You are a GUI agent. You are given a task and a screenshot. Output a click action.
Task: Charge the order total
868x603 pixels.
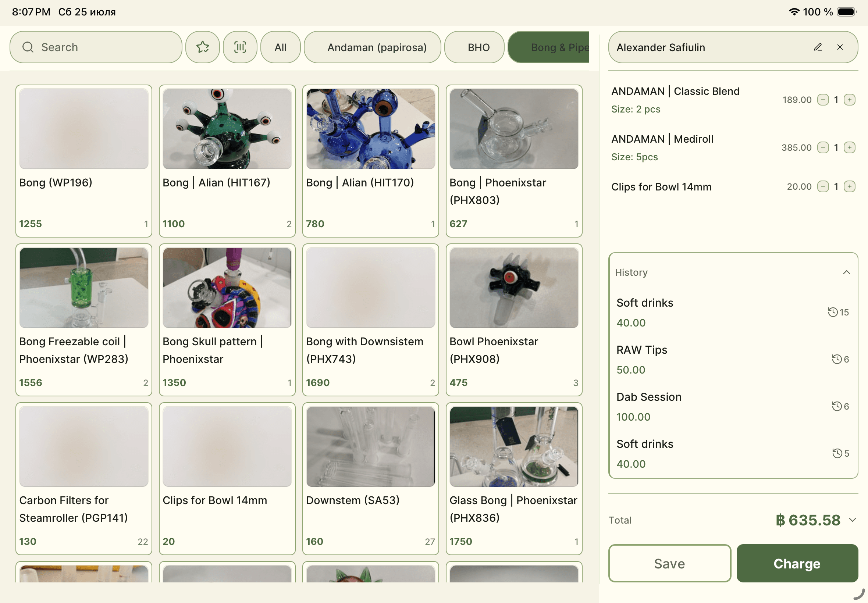(x=797, y=563)
